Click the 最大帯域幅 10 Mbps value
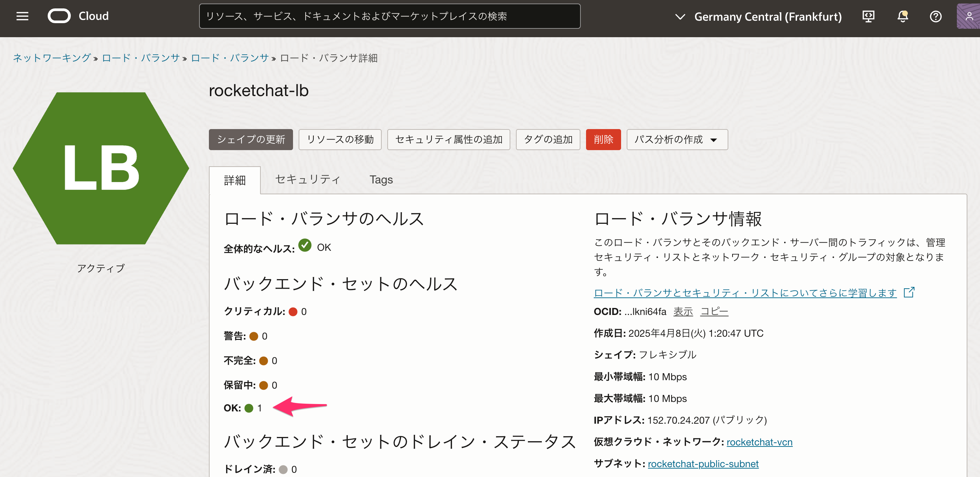Image resolution: width=980 pixels, height=477 pixels. tap(667, 398)
